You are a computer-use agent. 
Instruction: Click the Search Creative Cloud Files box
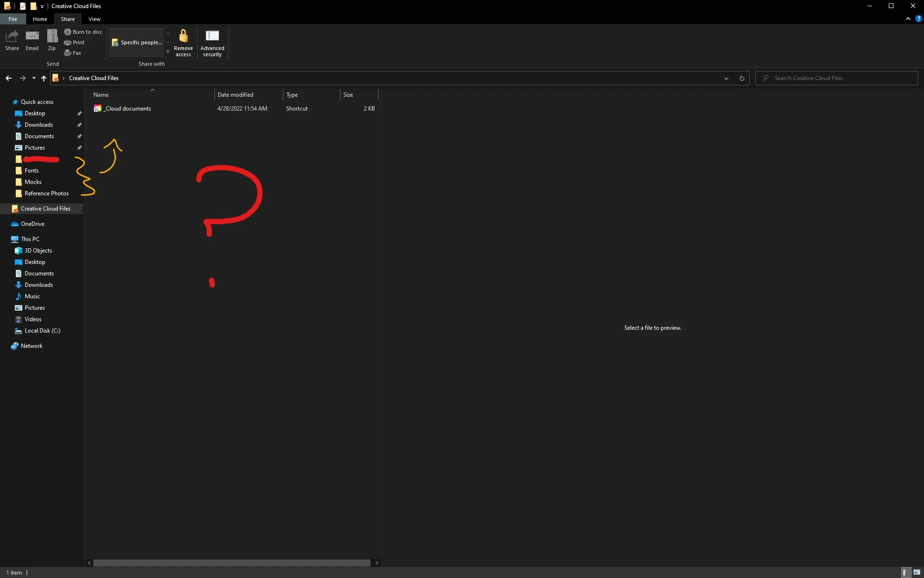[x=836, y=78]
